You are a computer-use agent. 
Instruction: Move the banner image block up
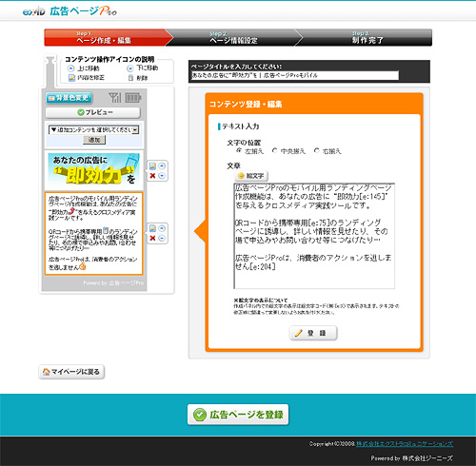coord(162,165)
